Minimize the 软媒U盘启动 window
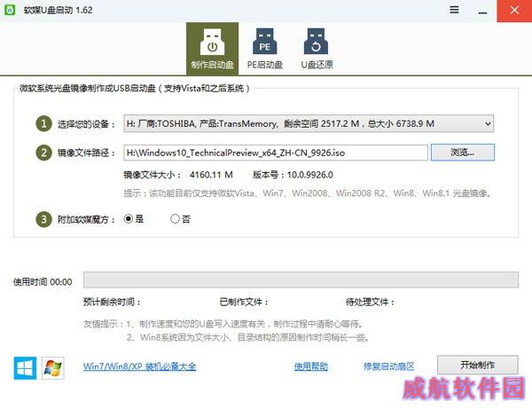Viewport: 532px width, 409px height. coord(482,11)
